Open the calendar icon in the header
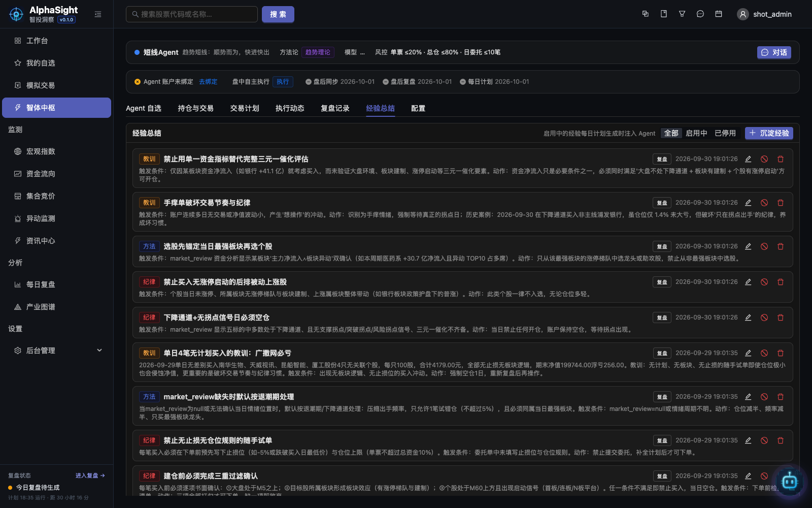The image size is (812, 508). tap(719, 14)
